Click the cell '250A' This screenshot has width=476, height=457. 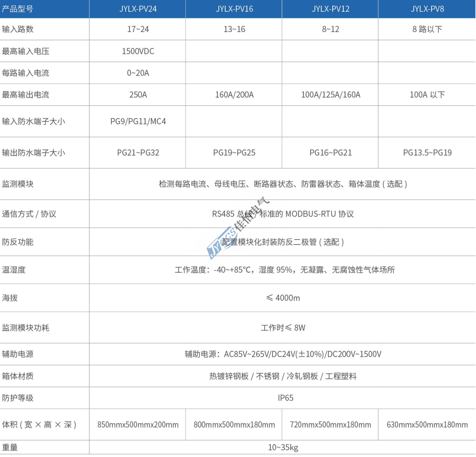pos(138,95)
